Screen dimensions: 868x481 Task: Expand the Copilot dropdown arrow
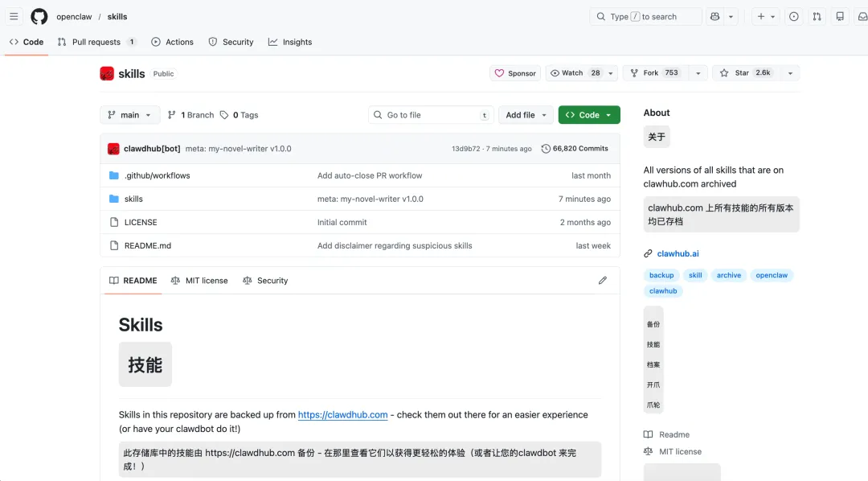point(731,17)
